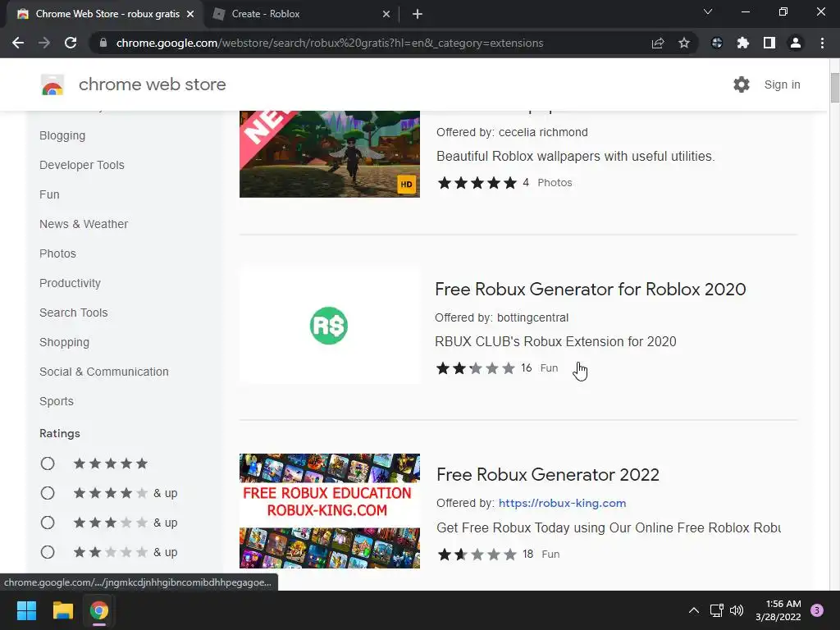Select the Fun category
840x630 pixels.
click(49, 194)
